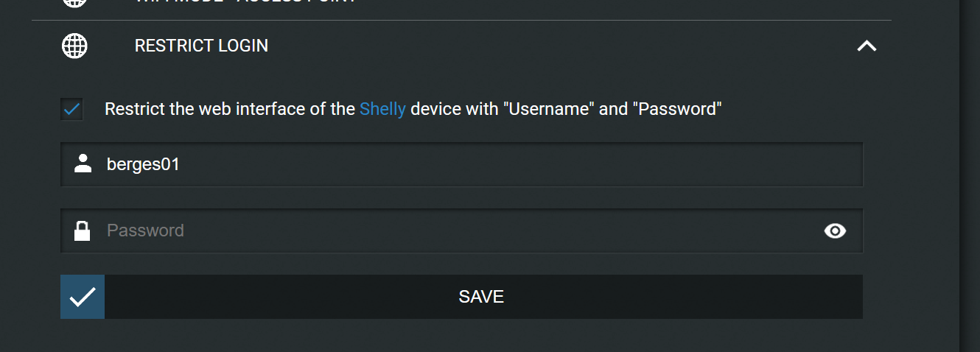Click the user silhouette icon in username field
980x352 pixels.
point(83,163)
